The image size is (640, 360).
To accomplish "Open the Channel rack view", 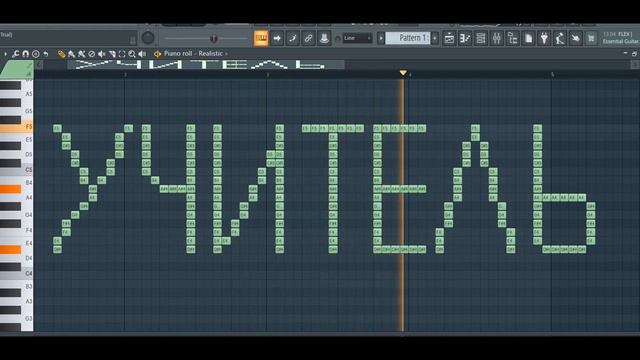I will tap(481, 38).
